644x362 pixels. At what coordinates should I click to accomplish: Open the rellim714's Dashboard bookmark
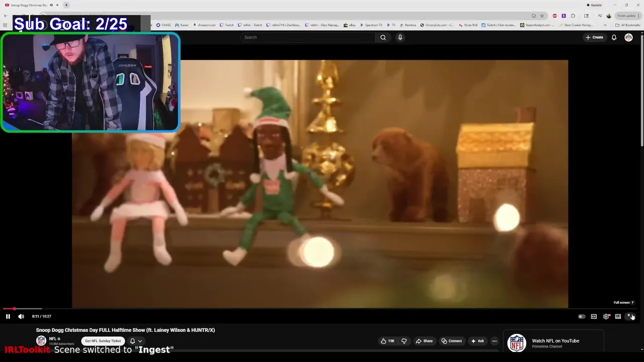(283, 25)
